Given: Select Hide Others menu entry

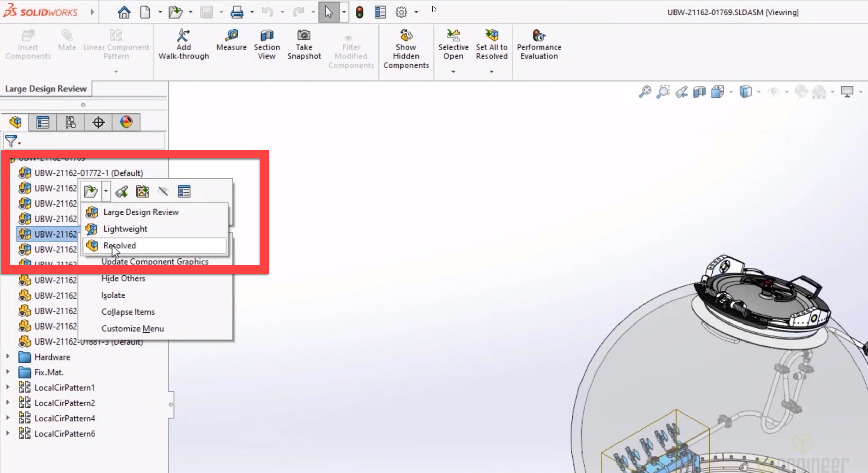Looking at the screenshot, I should tap(123, 278).
